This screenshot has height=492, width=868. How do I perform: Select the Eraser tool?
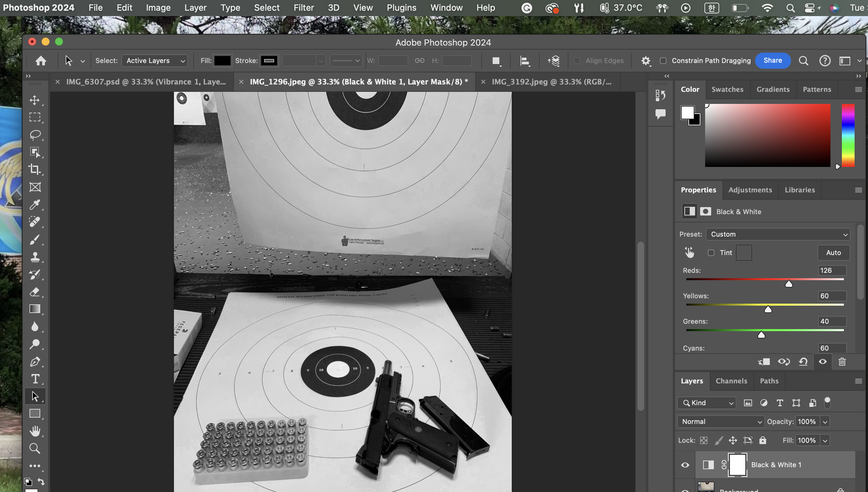pyautogui.click(x=35, y=292)
